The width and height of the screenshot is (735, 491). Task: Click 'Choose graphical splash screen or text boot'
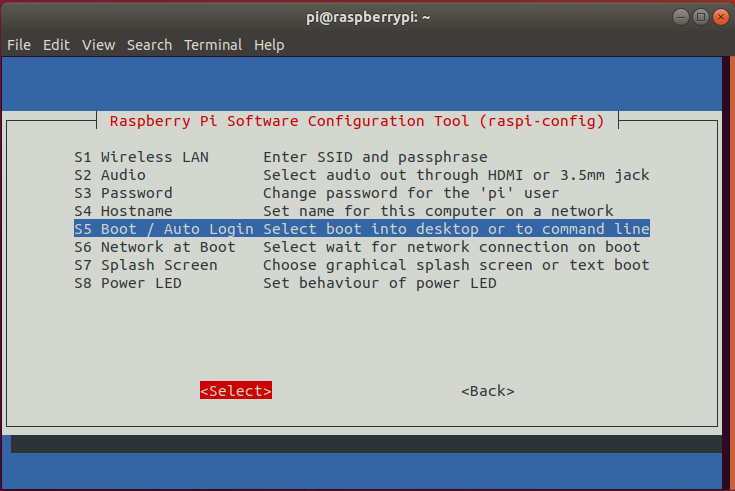(x=456, y=265)
